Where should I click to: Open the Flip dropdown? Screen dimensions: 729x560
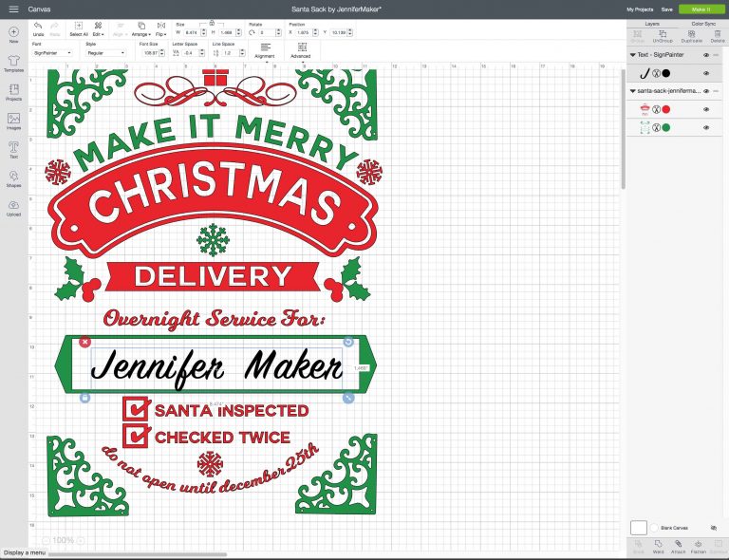[x=161, y=28]
